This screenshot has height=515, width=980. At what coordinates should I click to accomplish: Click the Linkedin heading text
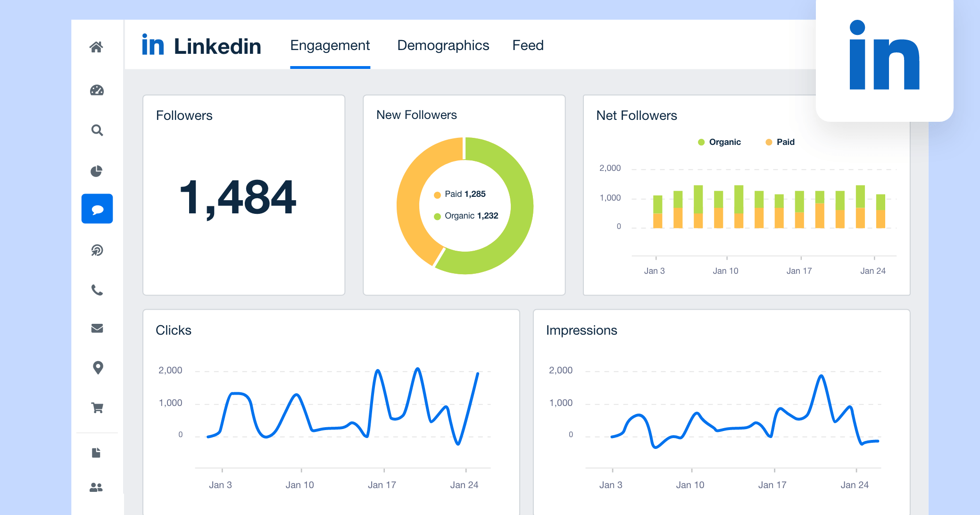coord(217,46)
